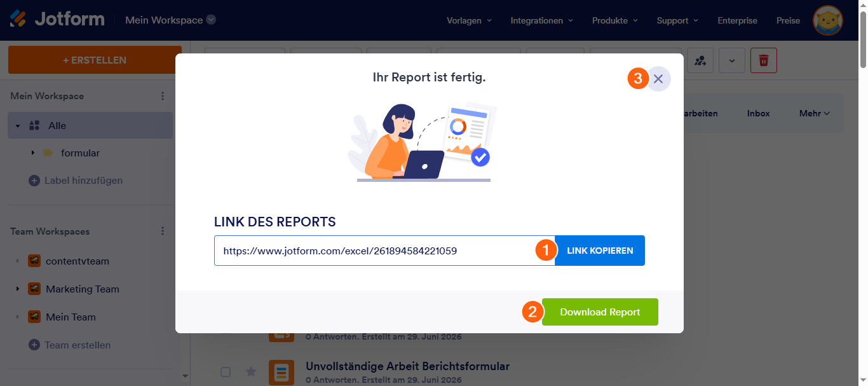Open the Integrationen dropdown menu
Image resolution: width=868 pixels, height=386 pixels.
(x=541, y=20)
